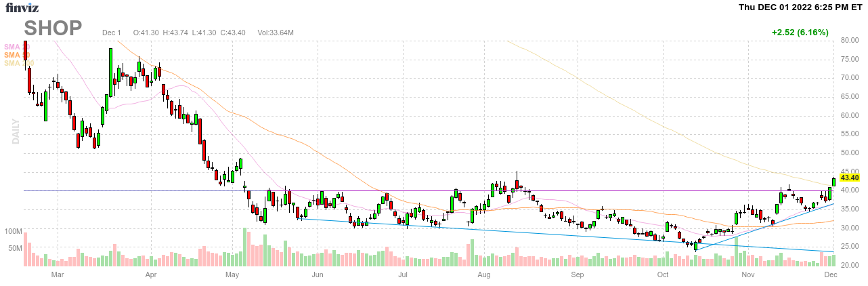
Task: Click the '50M' volume scale label
Action: click(x=16, y=249)
